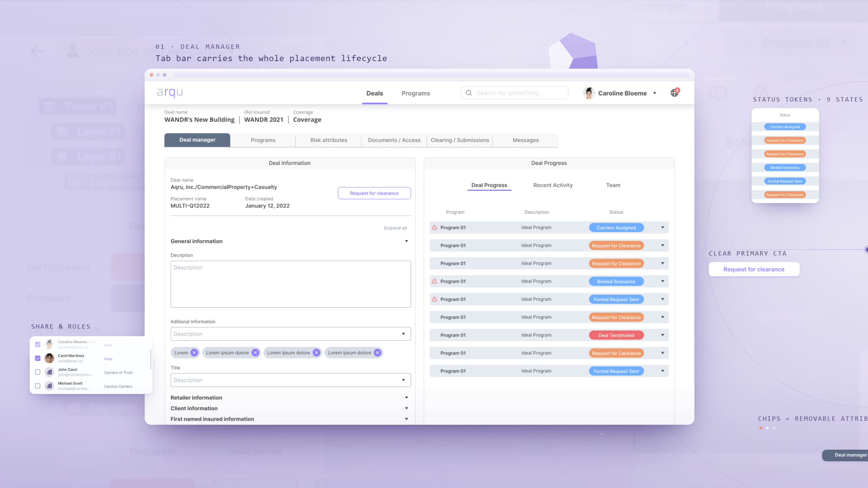Screen dimensions: 868x488
Task: Click into the Description text area
Action: point(291,284)
